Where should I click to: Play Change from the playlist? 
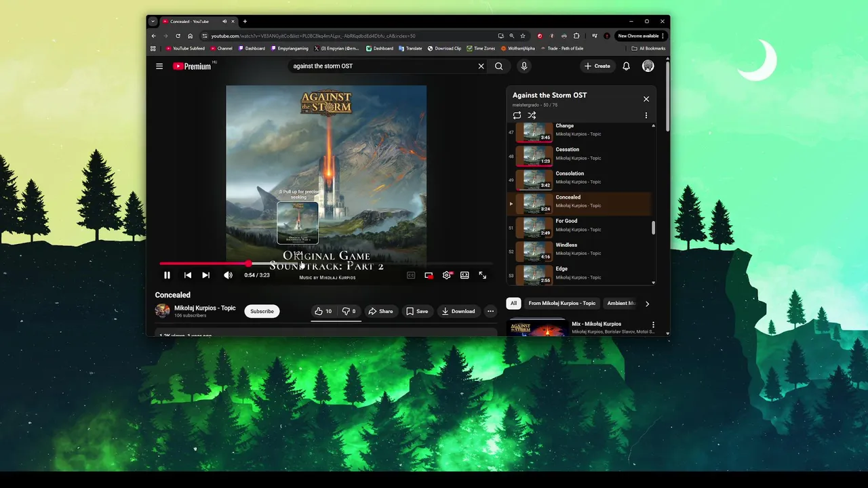point(580,132)
